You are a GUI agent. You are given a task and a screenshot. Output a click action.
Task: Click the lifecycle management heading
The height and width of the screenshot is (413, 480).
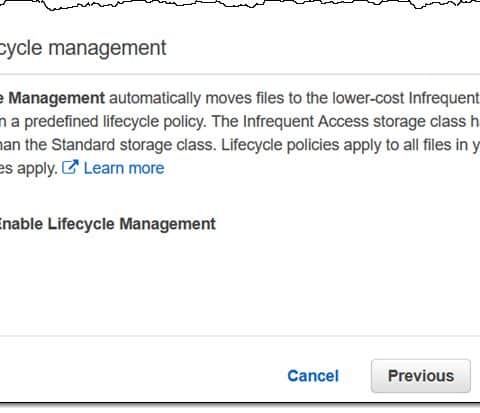coord(83,48)
